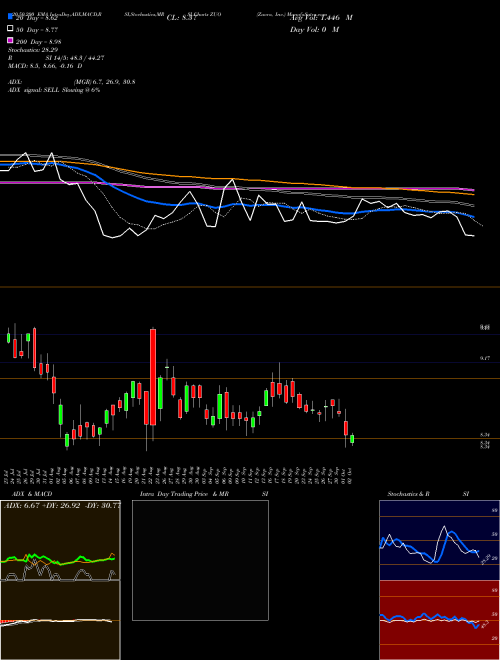500x660 pixels.
Task: Click the magenta 200 Day legend swatch
Action: pyautogui.click(x=11, y=40)
